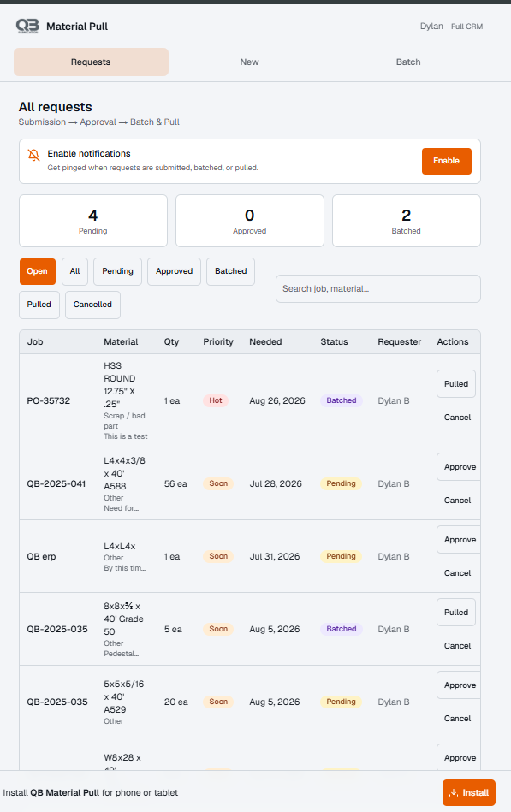Show All requests filter
The width and height of the screenshot is (511, 812).
click(74, 271)
